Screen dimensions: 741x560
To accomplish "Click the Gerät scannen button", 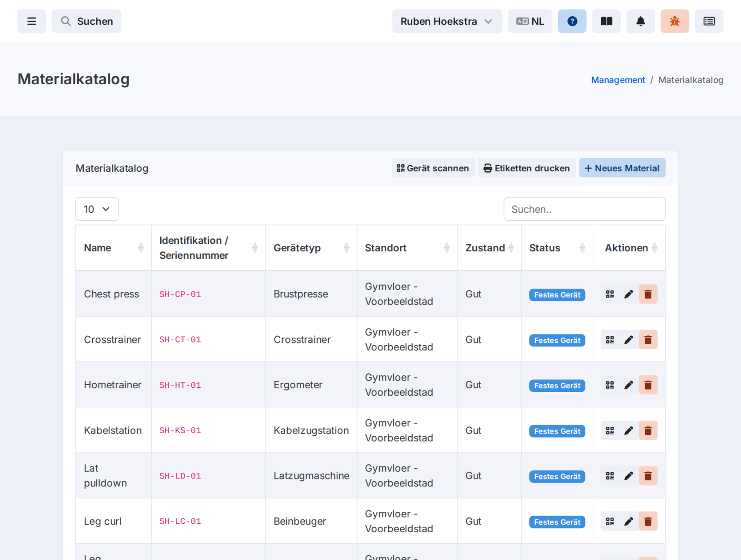I will [433, 168].
